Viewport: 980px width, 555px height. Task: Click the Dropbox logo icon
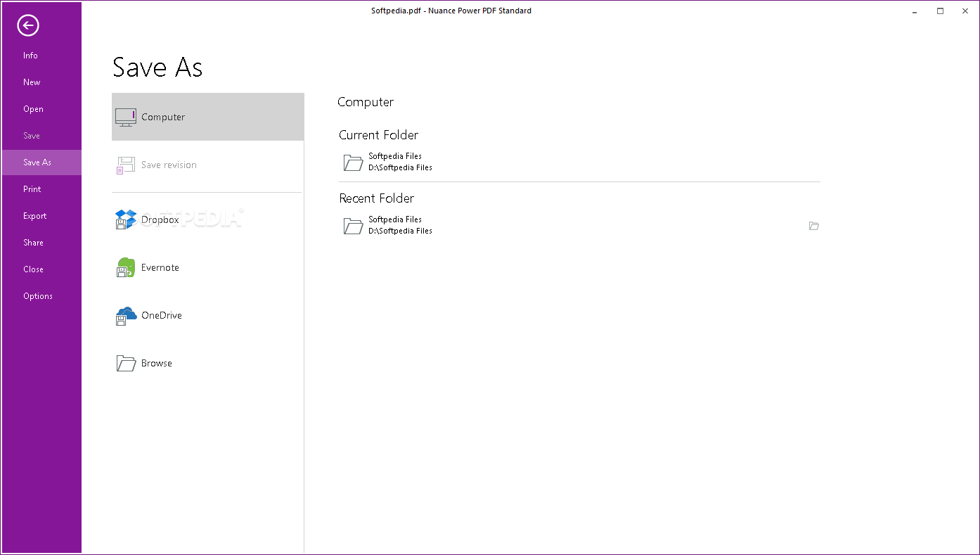point(126,219)
